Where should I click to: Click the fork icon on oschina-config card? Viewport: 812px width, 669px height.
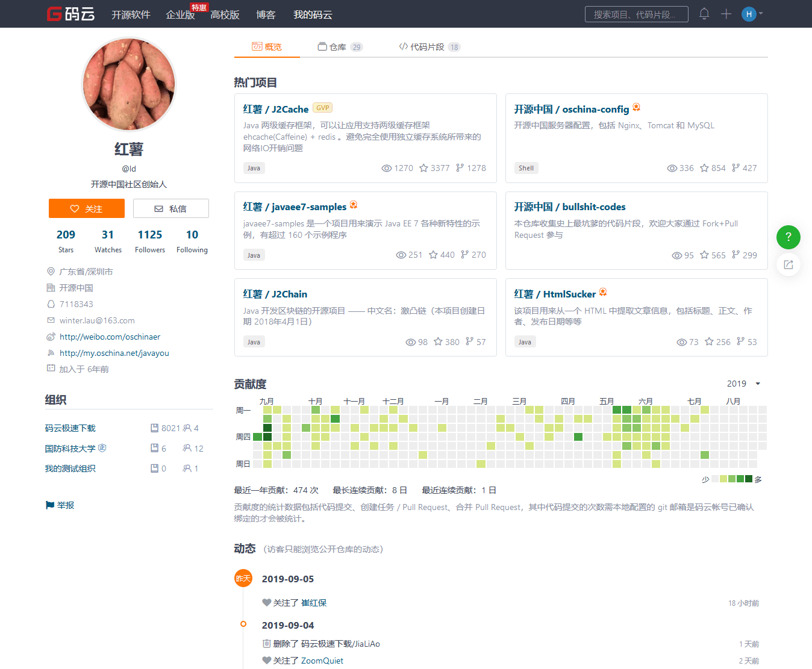735,168
